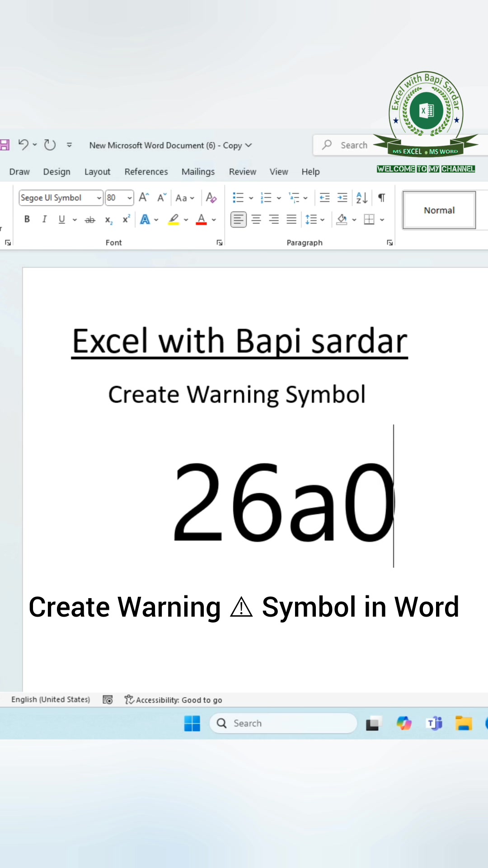
Task: Apply strikethrough formatting
Action: pos(90,220)
